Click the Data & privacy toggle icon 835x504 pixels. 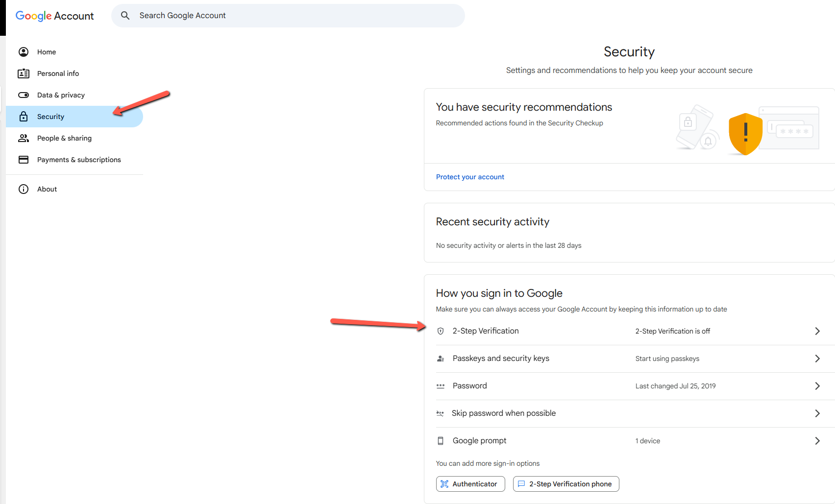[24, 95]
